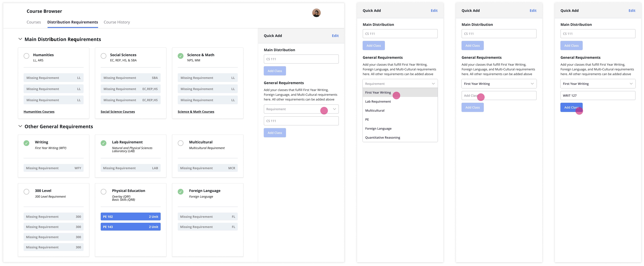Focus General Requirements CS 111 field in main panel
The width and height of the screenshot is (644, 266).
[x=301, y=121]
